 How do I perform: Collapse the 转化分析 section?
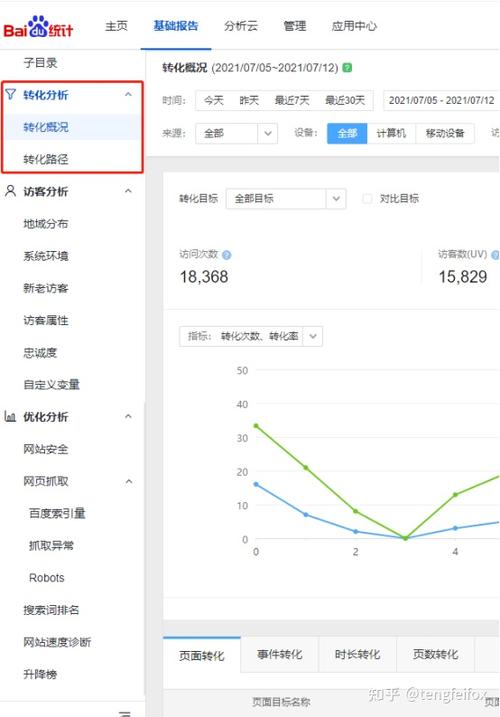pos(129,95)
